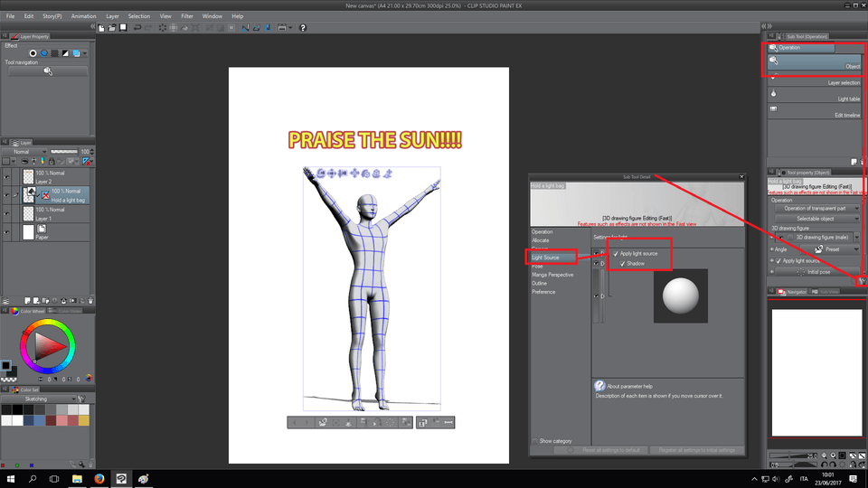Click the help question mark icon in toolbar
The width and height of the screenshot is (868, 488).
(x=303, y=28)
